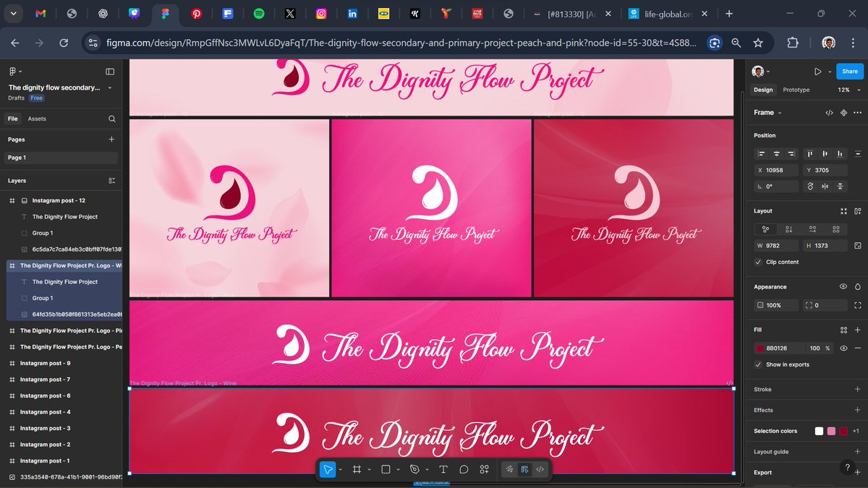The width and height of the screenshot is (868, 488).
Task: Open the file name dropdown chevron
Action: click(110, 87)
